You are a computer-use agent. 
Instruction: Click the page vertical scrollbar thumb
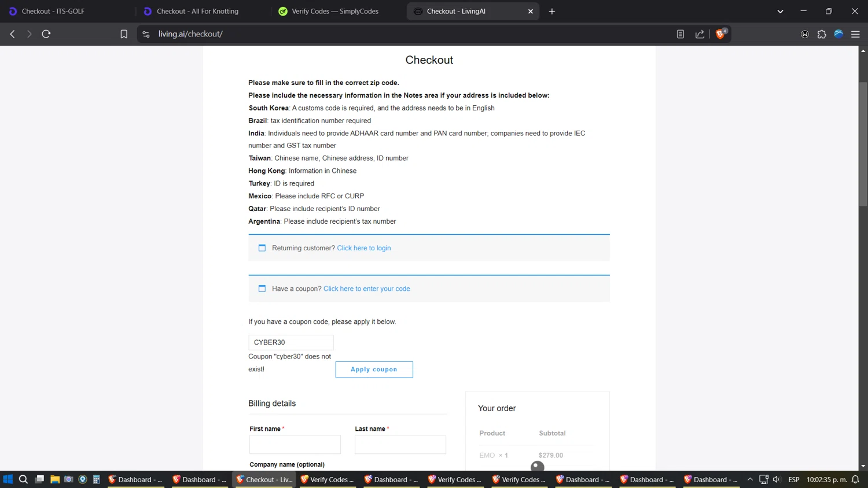tap(863, 144)
